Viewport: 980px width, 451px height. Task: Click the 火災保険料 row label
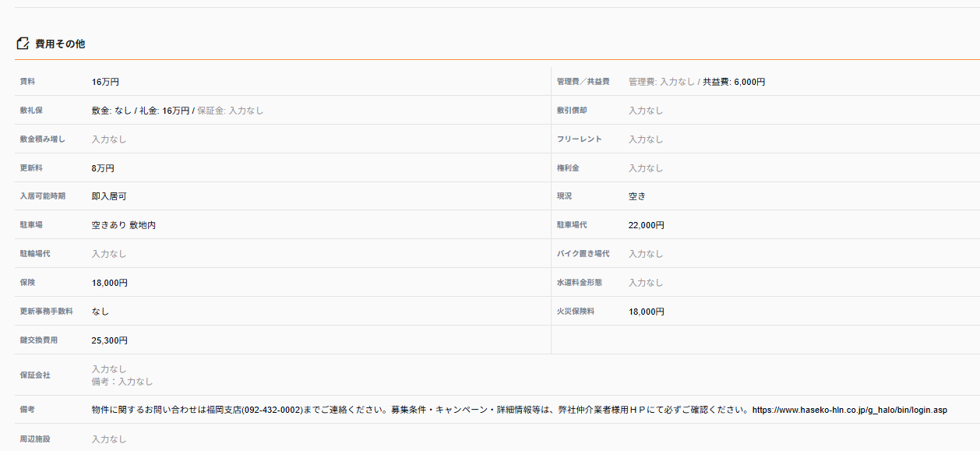pos(576,312)
